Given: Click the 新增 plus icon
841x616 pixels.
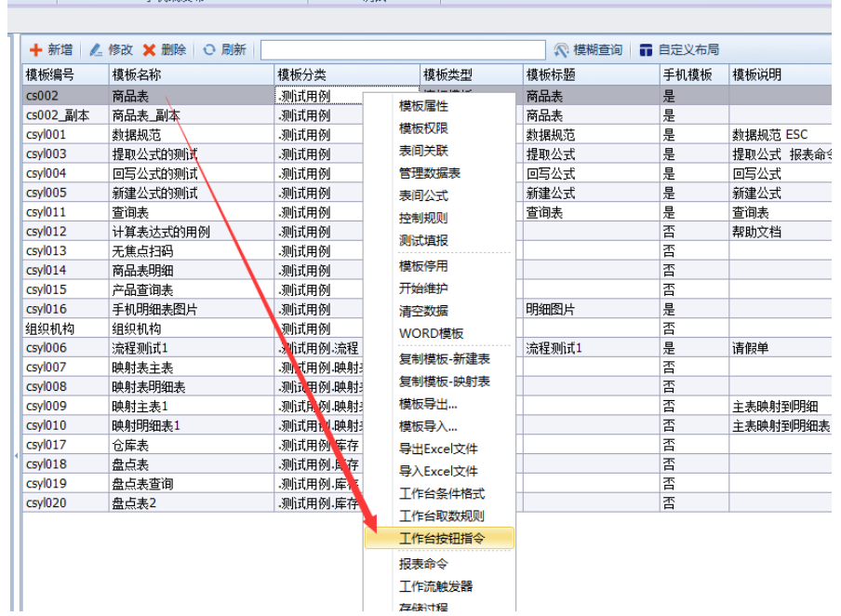Looking at the screenshot, I should [x=36, y=50].
